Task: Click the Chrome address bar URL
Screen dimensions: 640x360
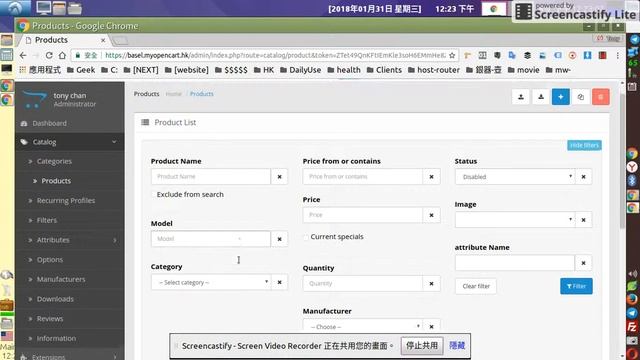Action: click(276, 55)
